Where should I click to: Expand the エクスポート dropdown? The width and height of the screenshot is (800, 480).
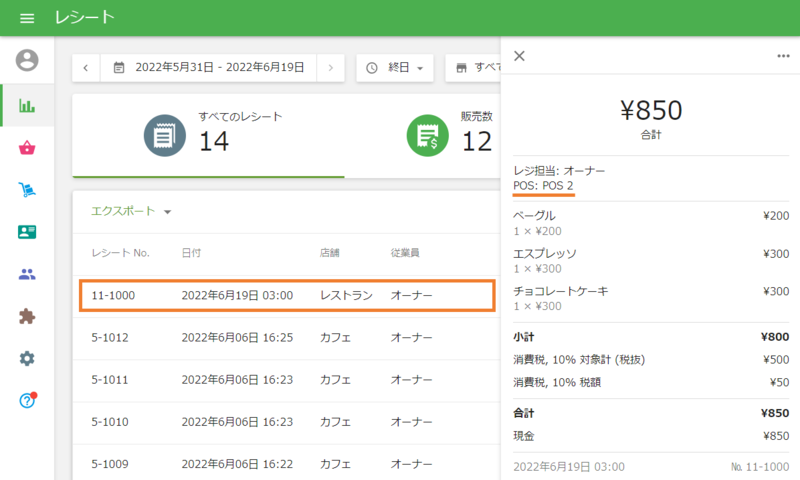(132, 211)
